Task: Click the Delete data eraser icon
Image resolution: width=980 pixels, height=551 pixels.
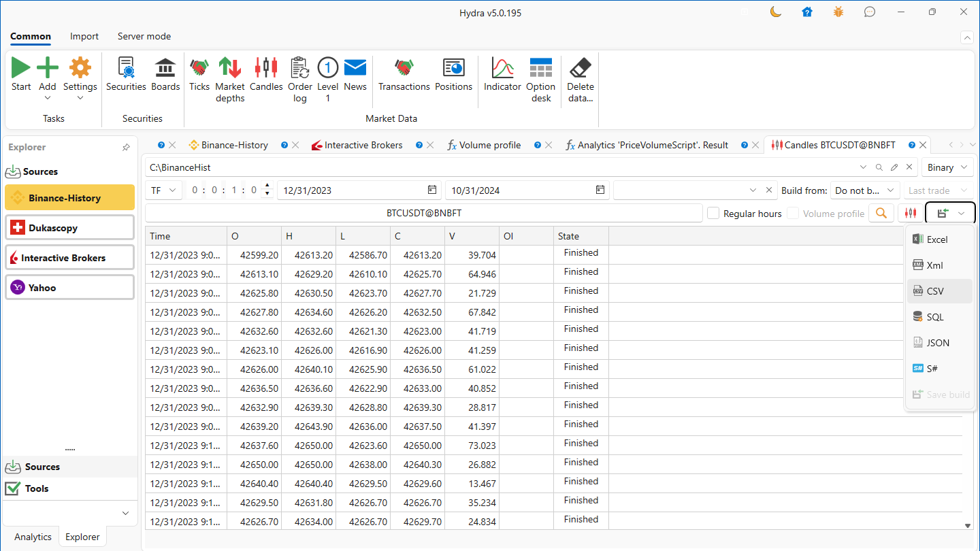Action: (x=580, y=69)
